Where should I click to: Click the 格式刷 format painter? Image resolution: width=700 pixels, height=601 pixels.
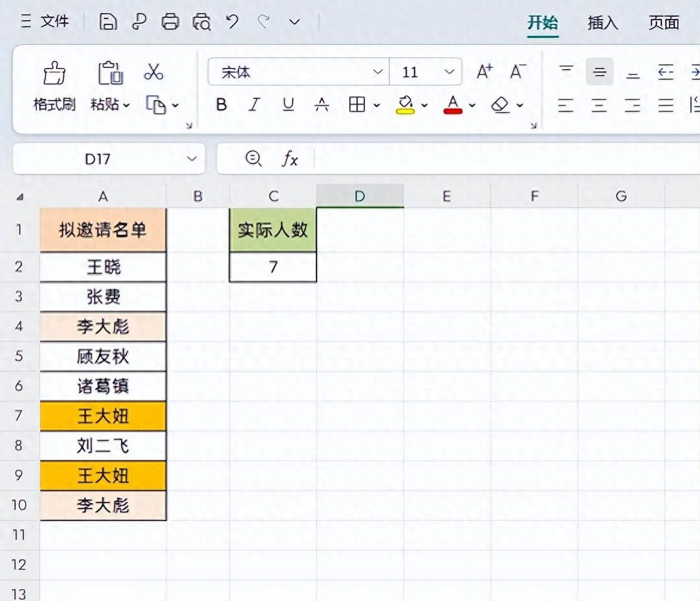pos(54,86)
